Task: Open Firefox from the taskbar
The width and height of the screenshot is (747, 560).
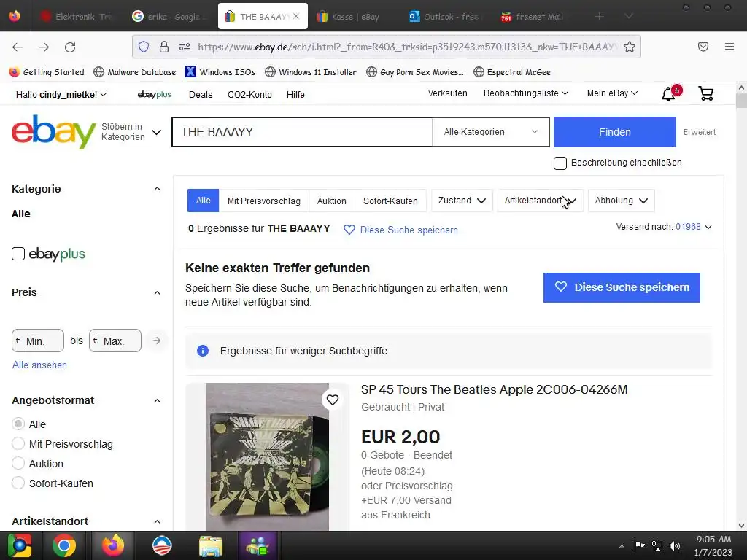Action: (113, 545)
